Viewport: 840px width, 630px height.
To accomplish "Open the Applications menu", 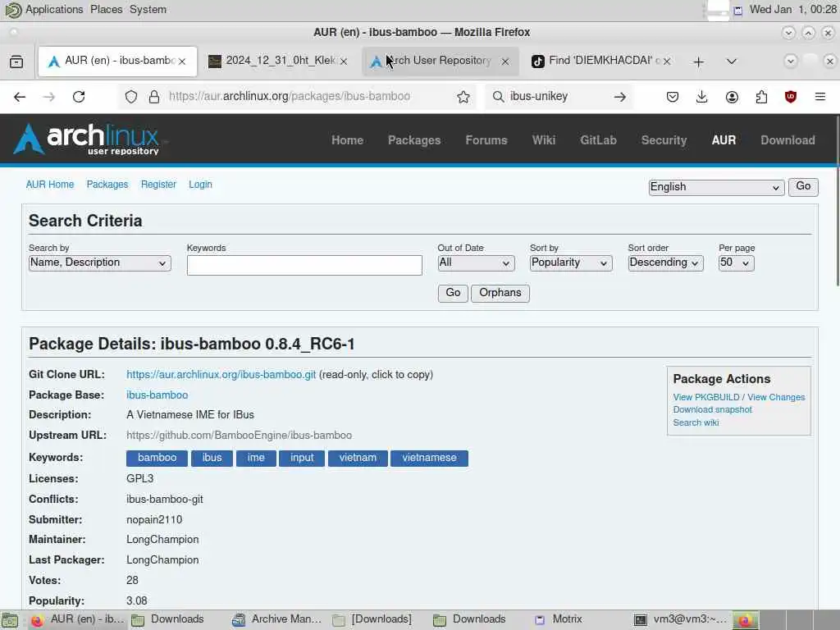I will pyautogui.click(x=54, y=10).
